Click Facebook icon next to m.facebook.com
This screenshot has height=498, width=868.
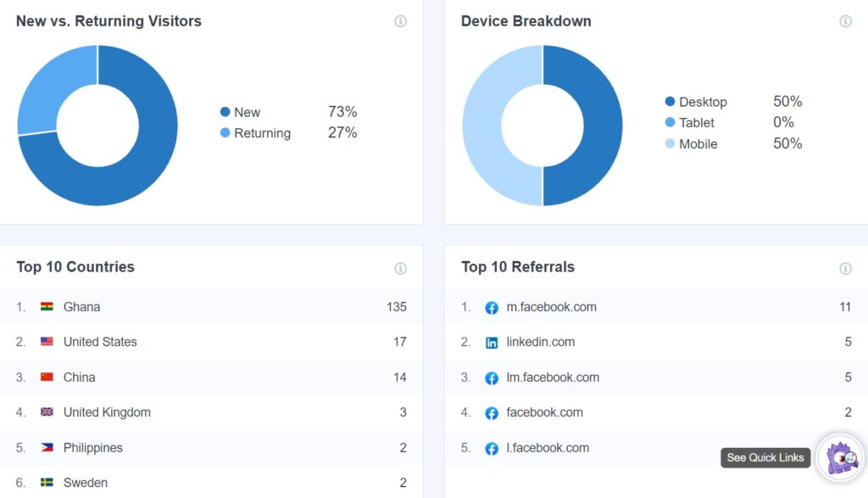click(492, 307)
